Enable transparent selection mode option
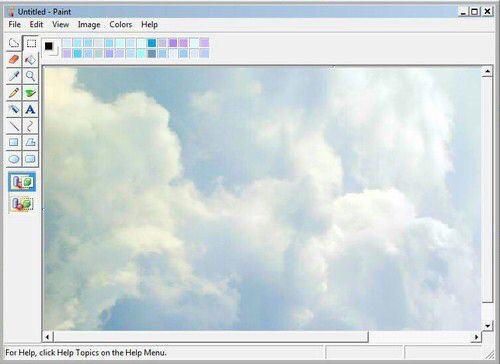 22,203
